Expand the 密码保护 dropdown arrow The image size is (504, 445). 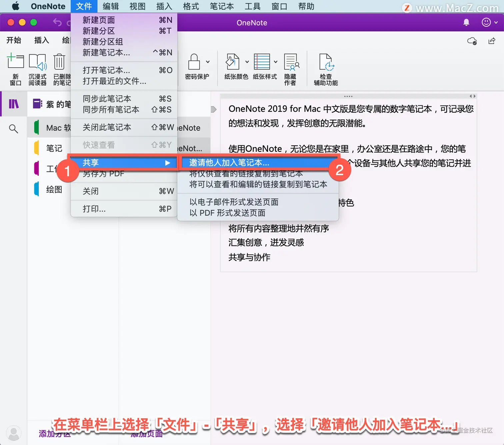(x=208, y=62)
